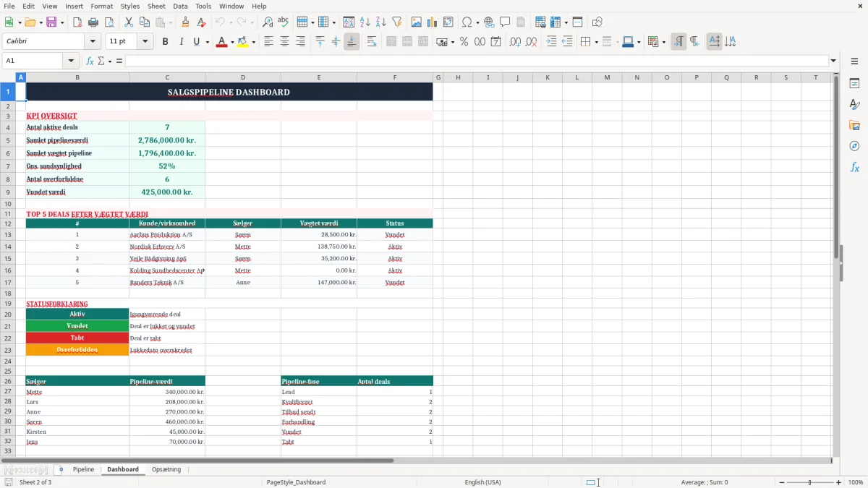868x488 pixels.
Task: Toggle underline formatting
Action: [196, 42]
